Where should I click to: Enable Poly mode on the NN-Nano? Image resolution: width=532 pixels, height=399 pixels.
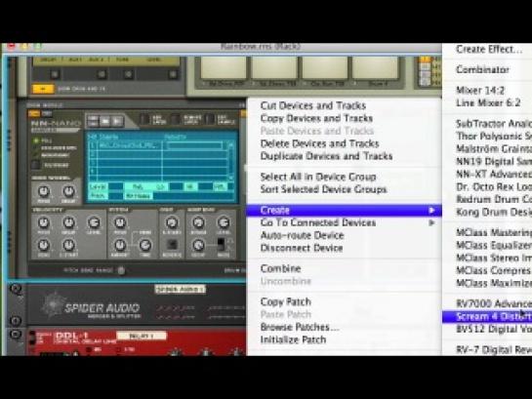point(35,140)
